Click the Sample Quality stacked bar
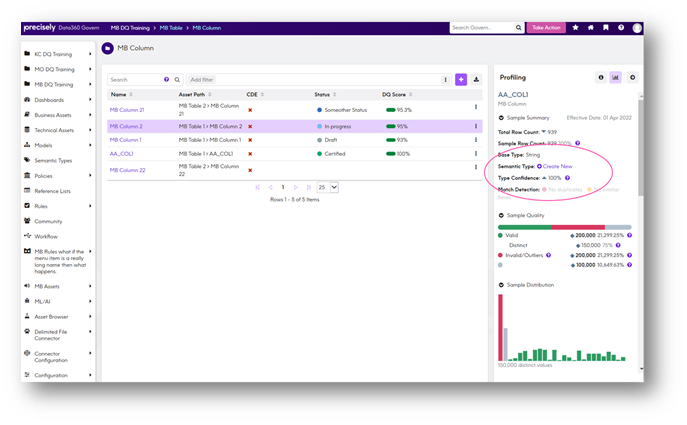687x425 pixels. (564, 227)
